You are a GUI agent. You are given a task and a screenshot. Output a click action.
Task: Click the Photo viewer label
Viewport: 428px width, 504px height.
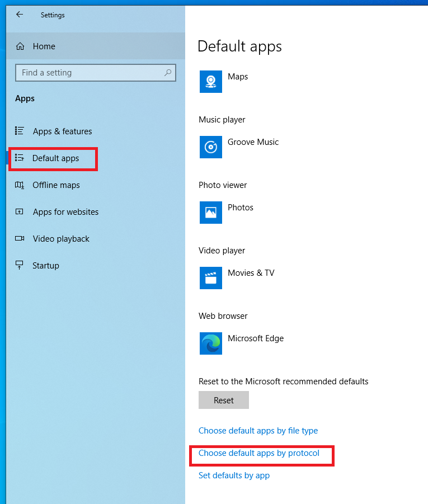[223, 185]
